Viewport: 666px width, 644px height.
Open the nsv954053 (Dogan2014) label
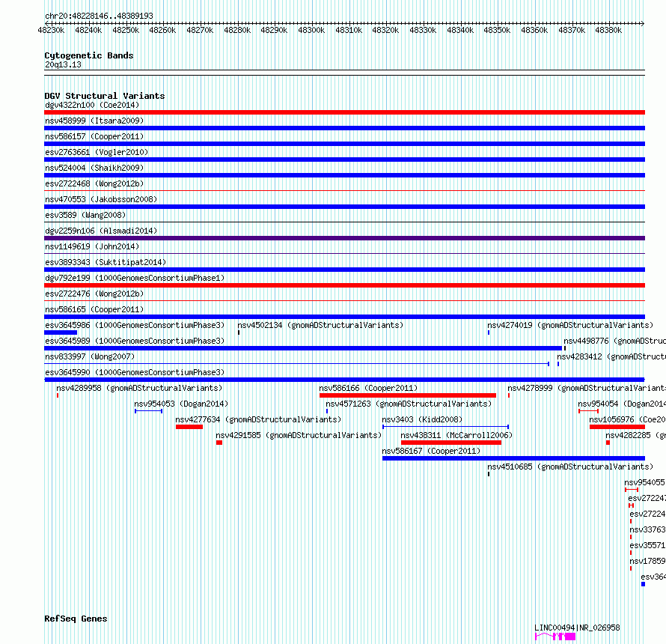click(181, 404)
